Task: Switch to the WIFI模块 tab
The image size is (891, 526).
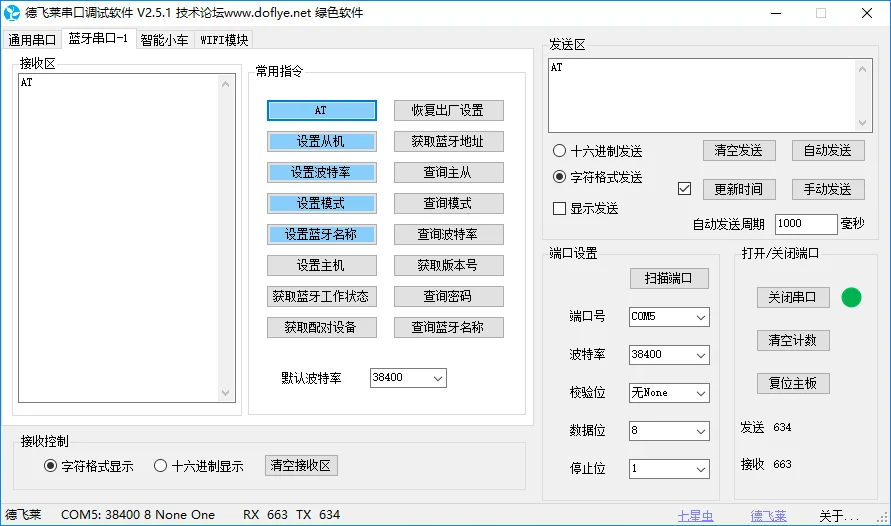Action: click(224, 40)
